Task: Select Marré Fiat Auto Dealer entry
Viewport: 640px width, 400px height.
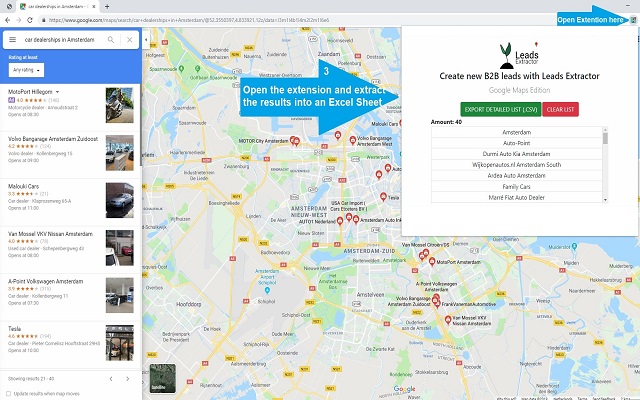Action: (x=516, y=197)
